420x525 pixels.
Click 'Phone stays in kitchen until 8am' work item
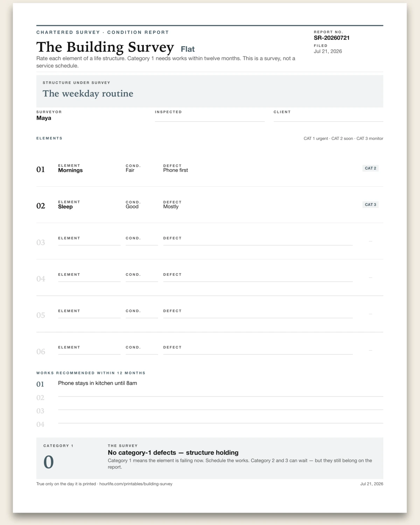pyautogui.click(x=97, y=383)
